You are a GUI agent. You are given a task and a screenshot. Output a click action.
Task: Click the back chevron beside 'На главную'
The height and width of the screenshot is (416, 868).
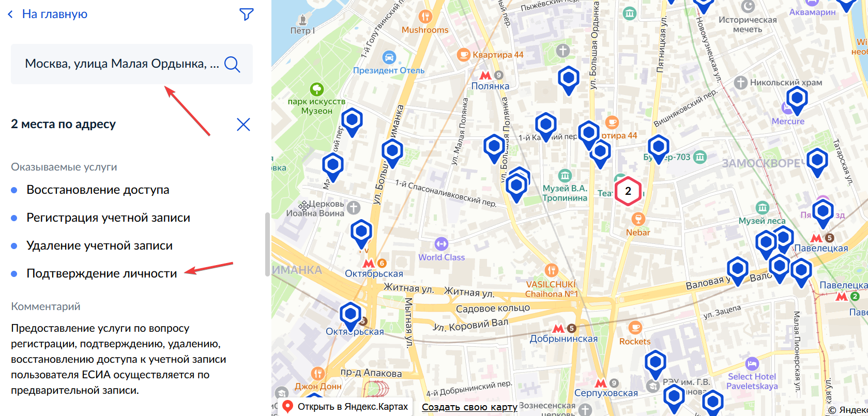point(10,14)
